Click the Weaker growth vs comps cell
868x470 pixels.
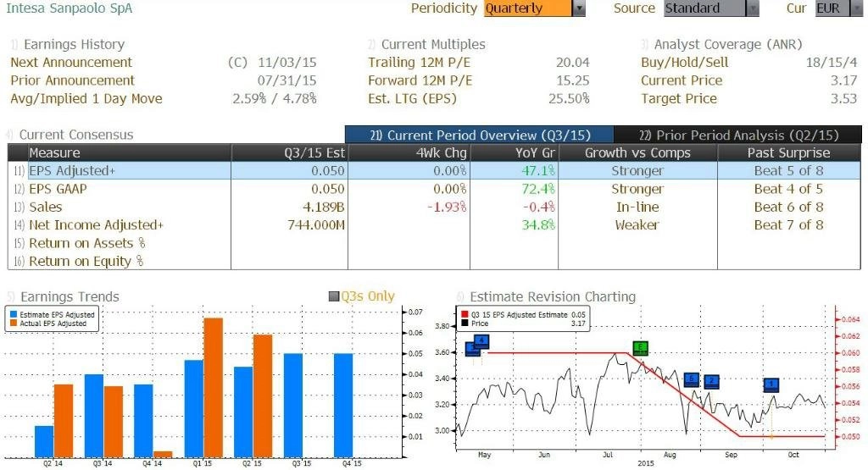click(637, 225)
